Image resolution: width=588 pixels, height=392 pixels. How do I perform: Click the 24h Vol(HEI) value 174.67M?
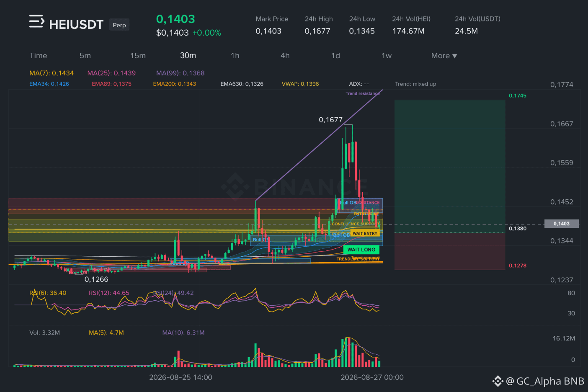click(408, 31)
